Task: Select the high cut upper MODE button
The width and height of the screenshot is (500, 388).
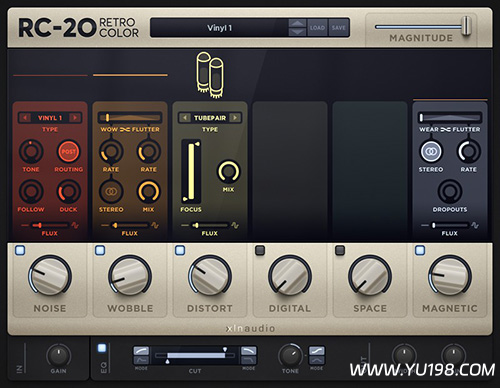Action: [249, 351]
